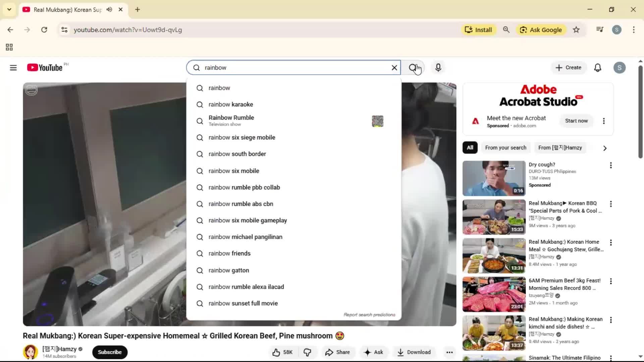Viewport: 644px width, 362px height.
Task: Click 'Start now' on the Acrobat ad
Action: click(576, 121)
